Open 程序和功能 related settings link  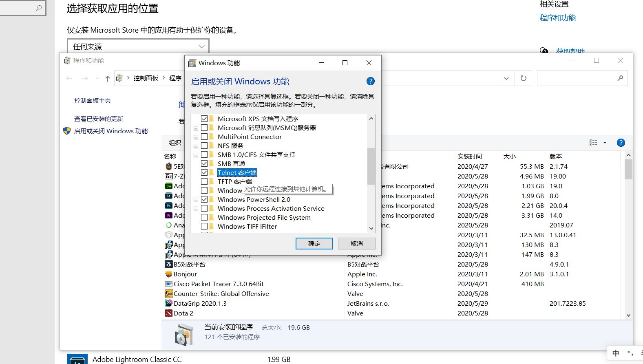(557, 18)
